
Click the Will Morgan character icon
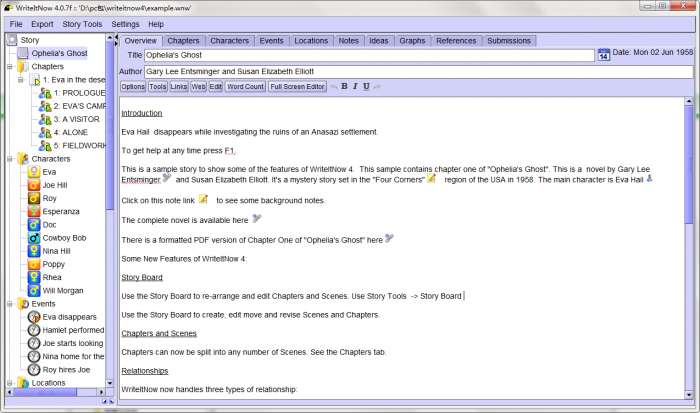[34, 291]
